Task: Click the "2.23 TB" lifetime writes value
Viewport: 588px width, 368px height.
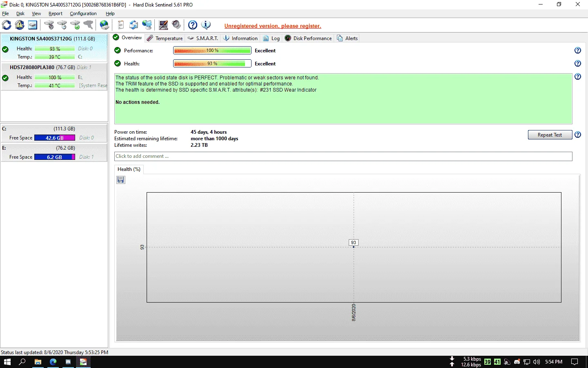Action: 199,145
